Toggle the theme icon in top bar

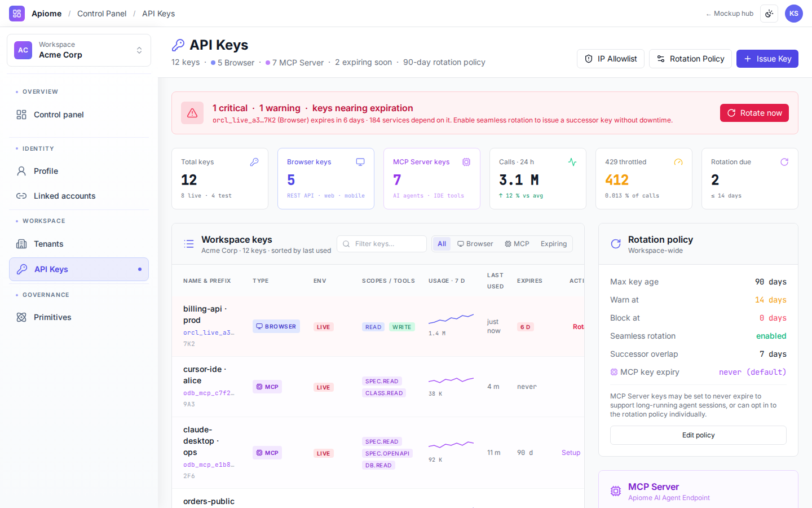pos(769,14)
